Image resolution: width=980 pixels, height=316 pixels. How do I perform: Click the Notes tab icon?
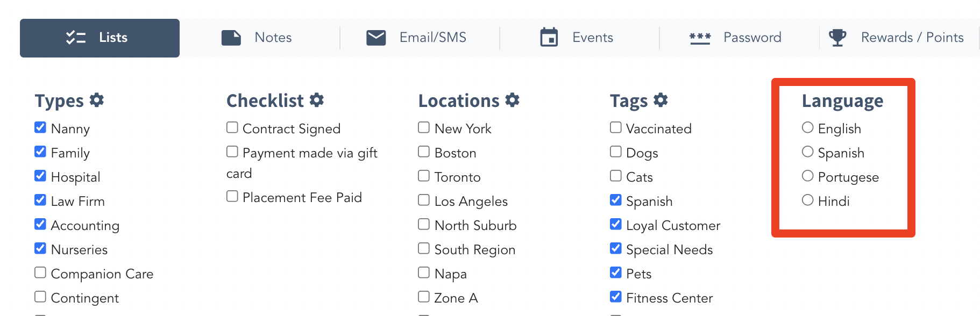click(231, 38)
